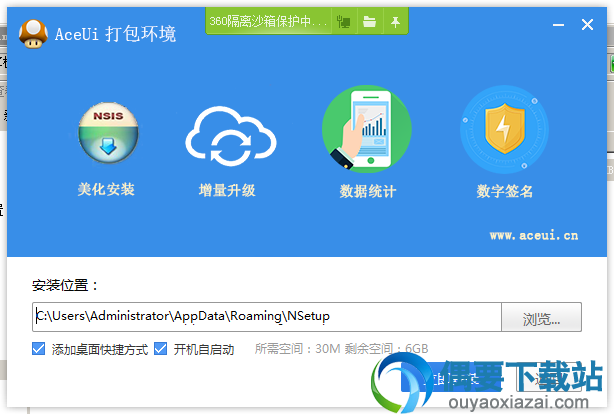614x414 pixels.
Task: Click the 360 sandbox plug icon
Action: tap(344, 22)
